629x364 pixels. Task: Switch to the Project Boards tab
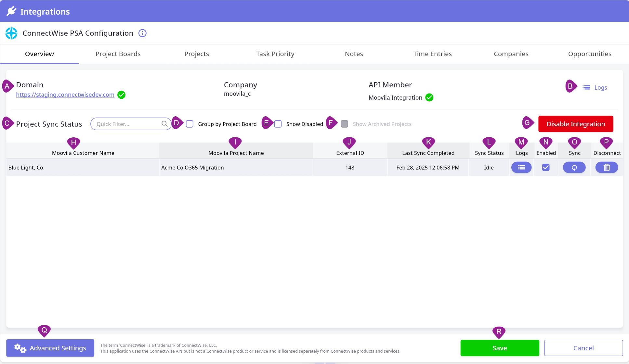[118, 54]
